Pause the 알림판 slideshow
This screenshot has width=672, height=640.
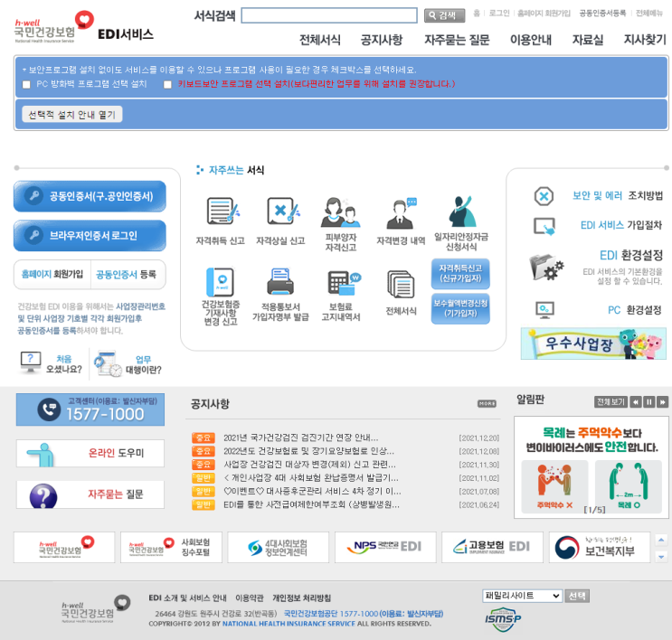tap(648, 402)
